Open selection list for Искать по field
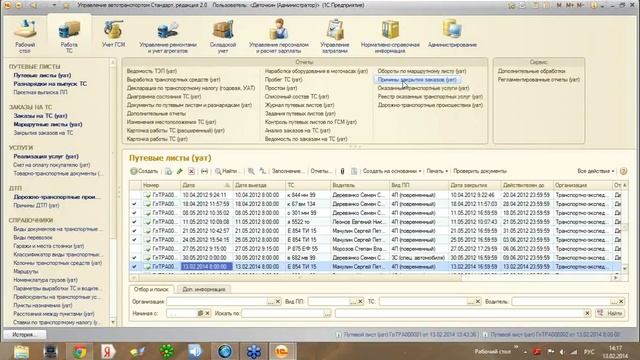The image size is (640, 360). click(x=327, y=313)
